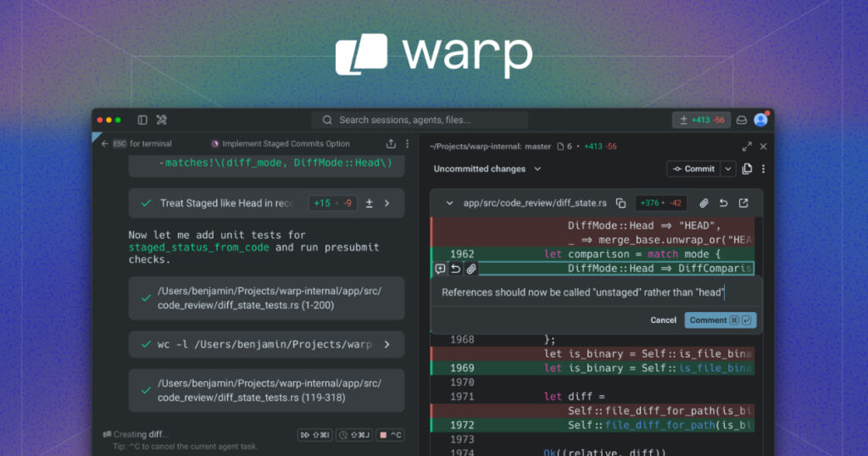Click the 6 changed files indicator
This screenshot has height=456, width=868.
[564, 147]
